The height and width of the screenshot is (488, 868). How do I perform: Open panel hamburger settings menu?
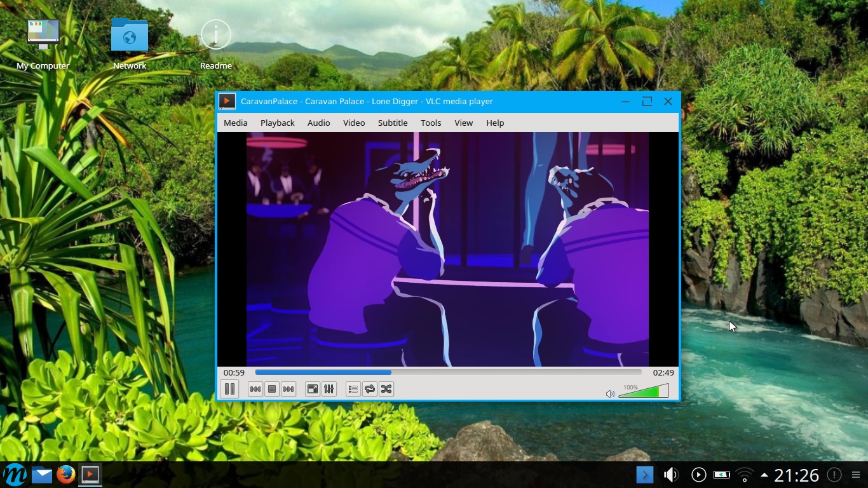coord(856,475)
